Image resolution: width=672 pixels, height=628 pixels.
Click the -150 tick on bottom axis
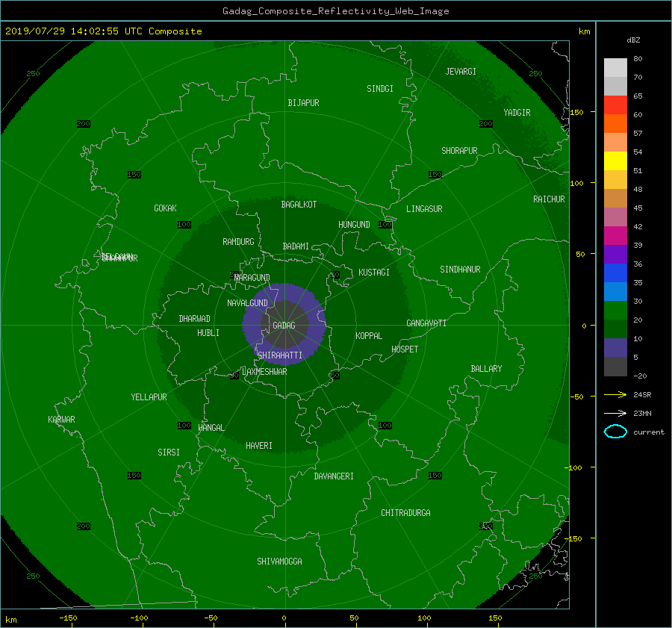coord(68,618)
